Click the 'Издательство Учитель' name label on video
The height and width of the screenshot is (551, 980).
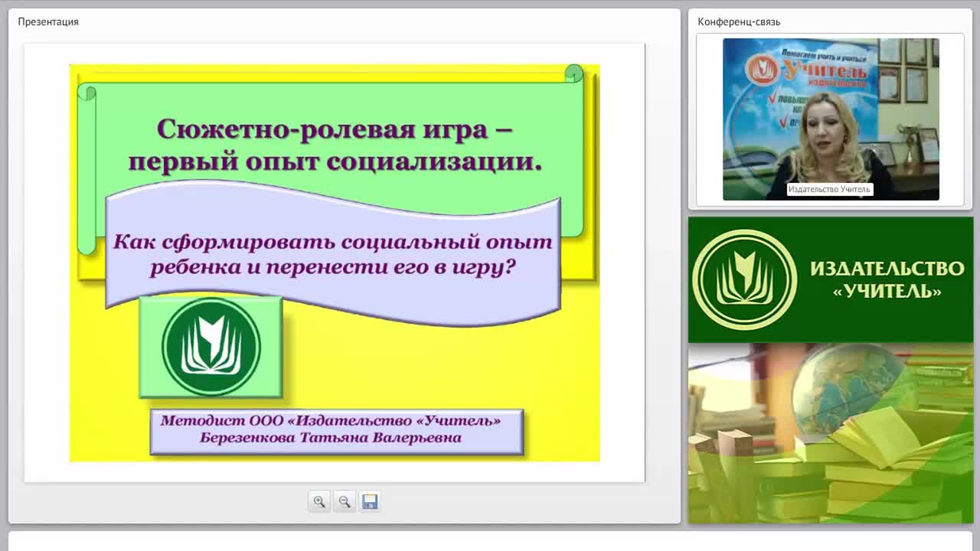point(829,189)
